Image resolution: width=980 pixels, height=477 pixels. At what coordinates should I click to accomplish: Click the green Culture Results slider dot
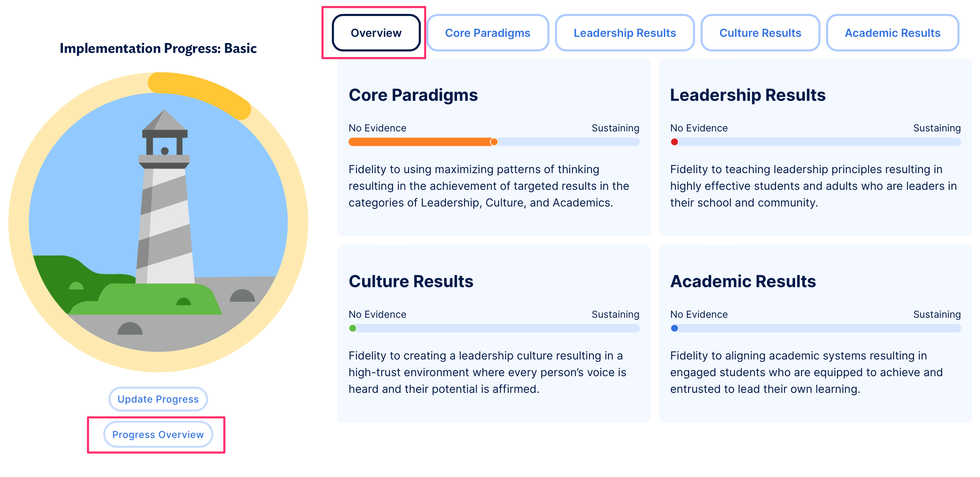(352, 328)
